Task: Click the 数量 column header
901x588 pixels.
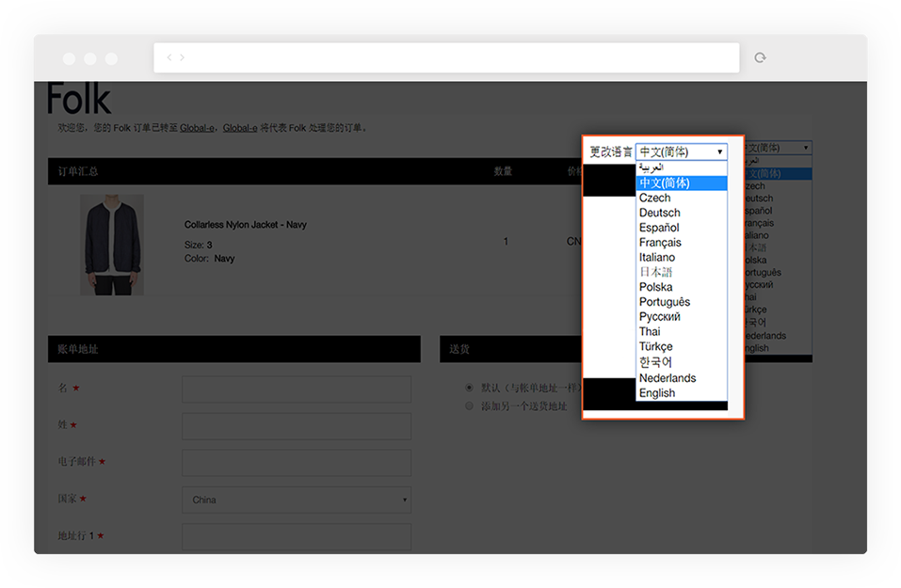Action: [504, 171]
